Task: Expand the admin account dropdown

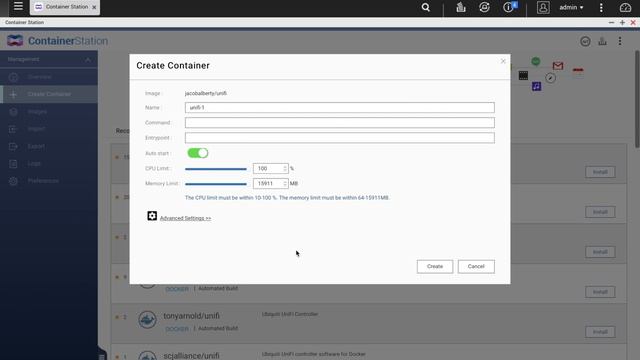Action: 571,7
